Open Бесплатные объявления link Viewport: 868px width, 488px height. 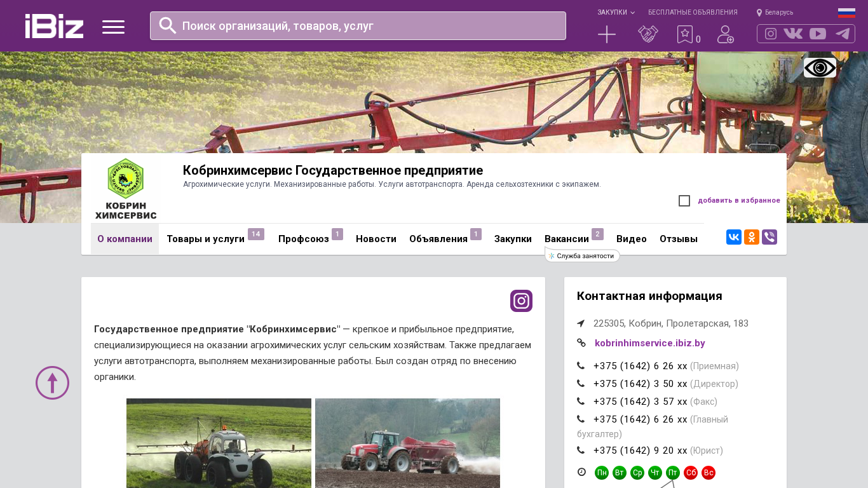click(693, 12)
